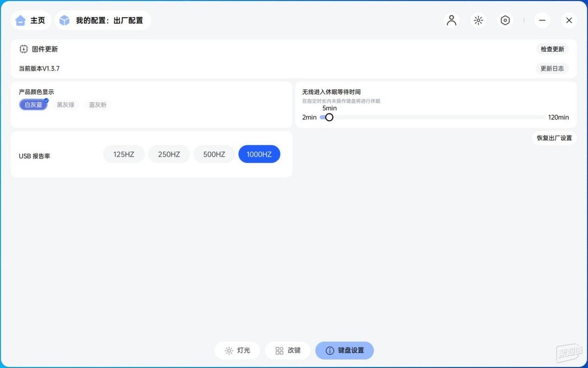Click the blue cube configuration icon
This screenshot has height=368, width=588.
click(65, 21)
